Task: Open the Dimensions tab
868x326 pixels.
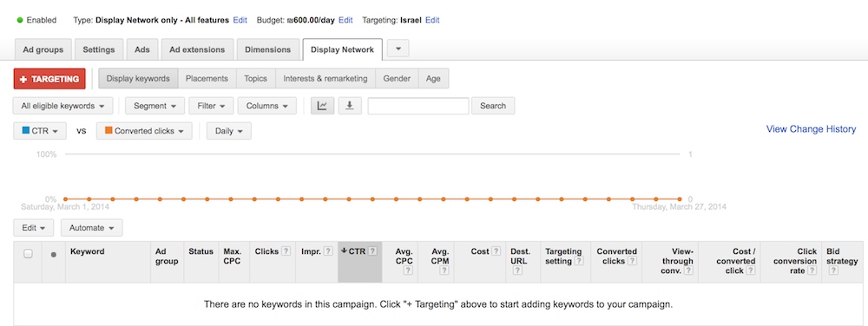Action: coord(268,49)
